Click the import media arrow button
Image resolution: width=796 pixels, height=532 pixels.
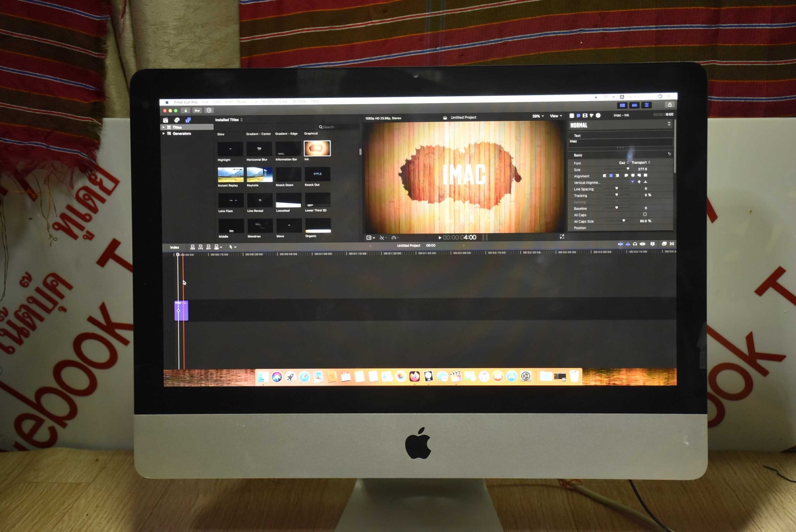click(186, 111)
